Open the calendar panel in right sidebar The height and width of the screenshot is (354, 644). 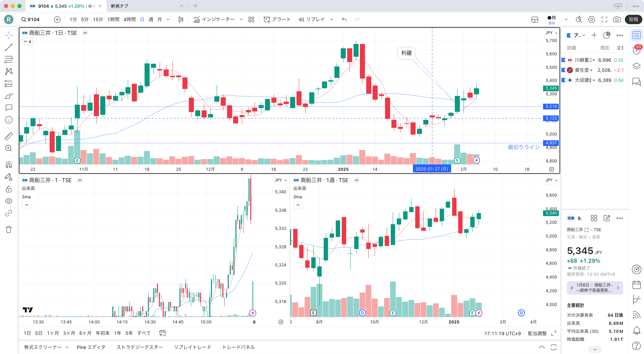[x=637, y=285]
